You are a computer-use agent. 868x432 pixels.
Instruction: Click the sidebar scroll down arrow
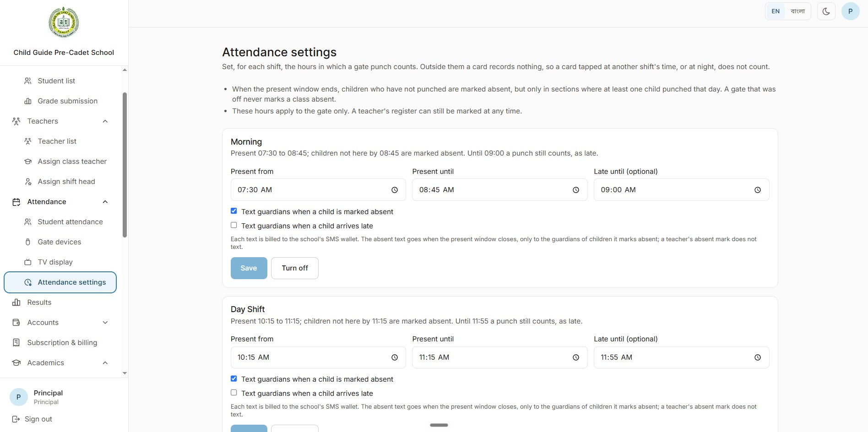point(125,373)
